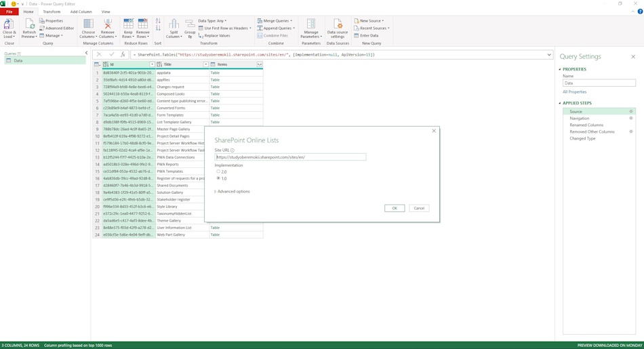Open settings gear for Removed Other Columns

(x=631, y=131)
